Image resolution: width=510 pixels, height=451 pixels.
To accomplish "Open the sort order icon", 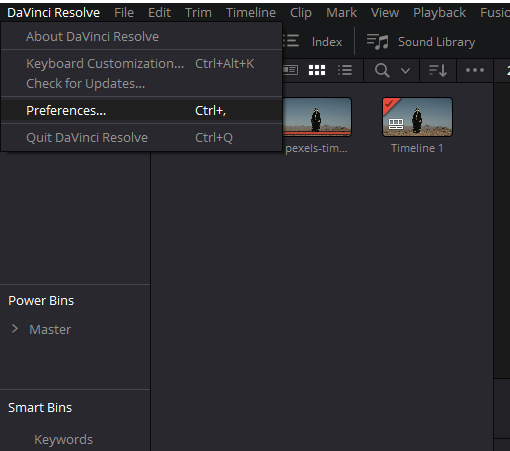I will point(438,70).
